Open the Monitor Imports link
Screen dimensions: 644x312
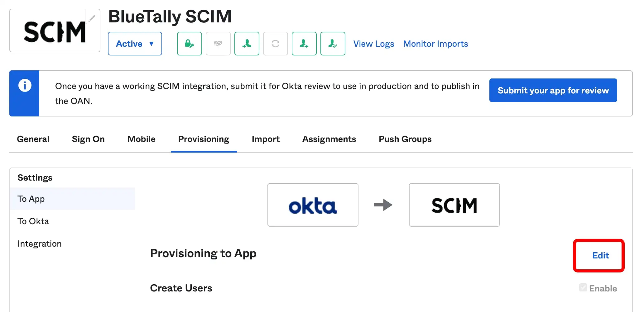click(x=435, y=44)
